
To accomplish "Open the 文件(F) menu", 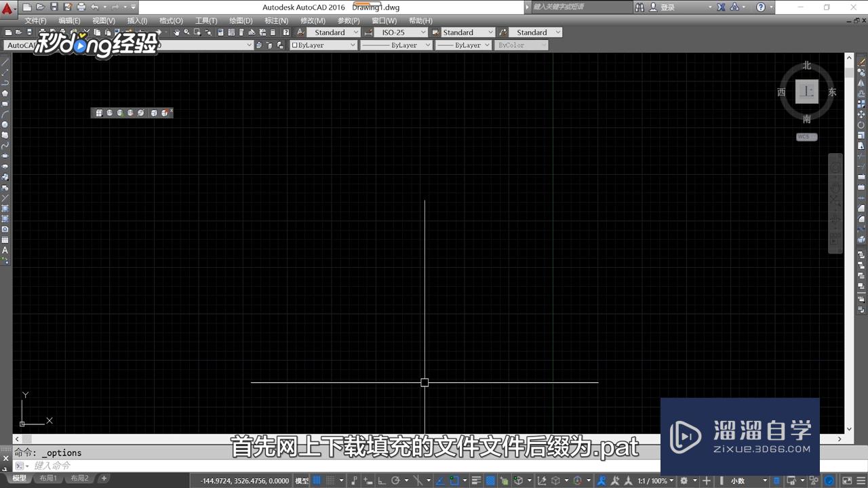I will (36, 20).
